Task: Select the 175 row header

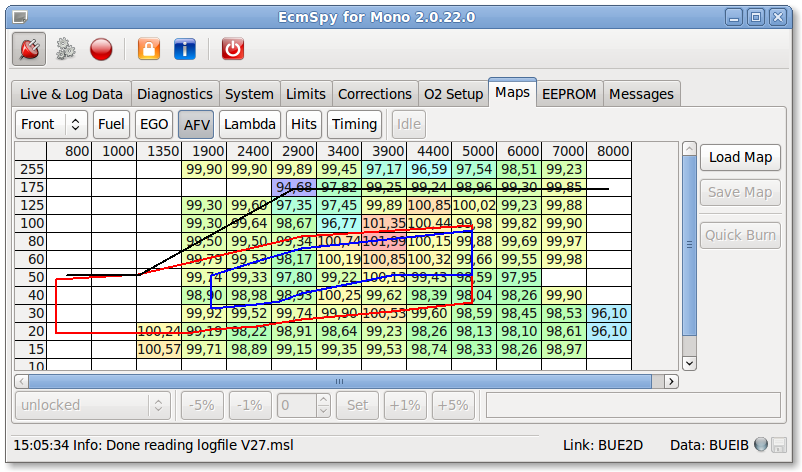Action: click(x=31, y=187)
